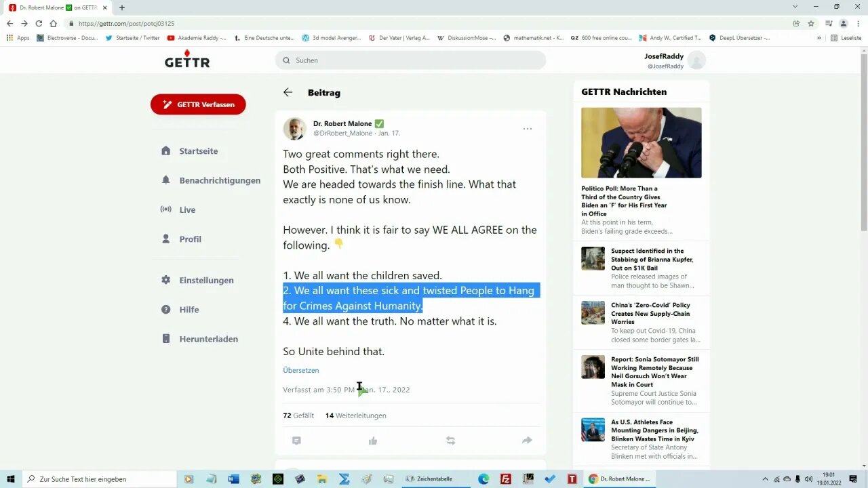Click the Chrome address bar URL
This screenshot has width=868, height=488.
click(x=127, y=24)
